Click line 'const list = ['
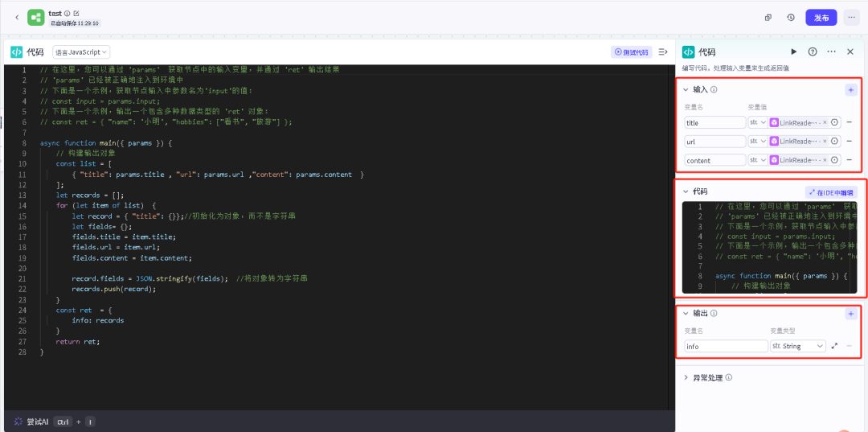Screen dimensions: 868x432 84,164
